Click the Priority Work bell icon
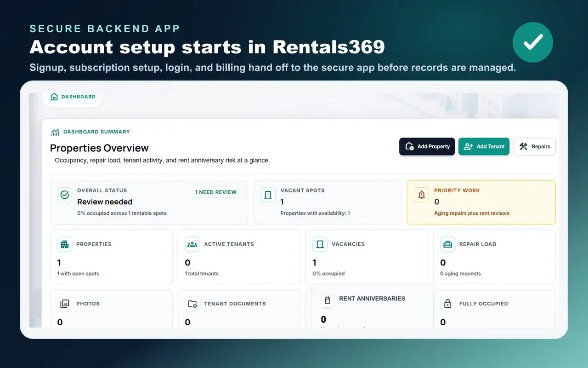The image size is (588, 368). click(421, 195)
